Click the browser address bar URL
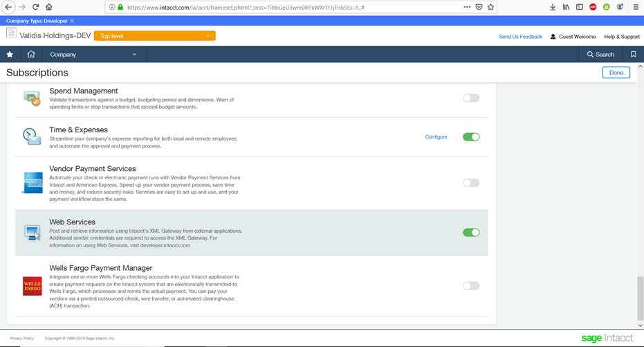 (246, 7)
